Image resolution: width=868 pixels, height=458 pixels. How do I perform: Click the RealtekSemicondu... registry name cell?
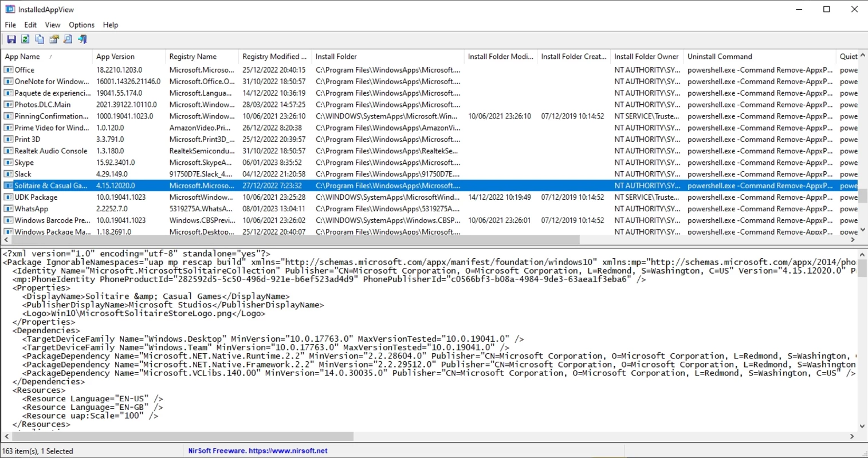click(x=202, y=151)
